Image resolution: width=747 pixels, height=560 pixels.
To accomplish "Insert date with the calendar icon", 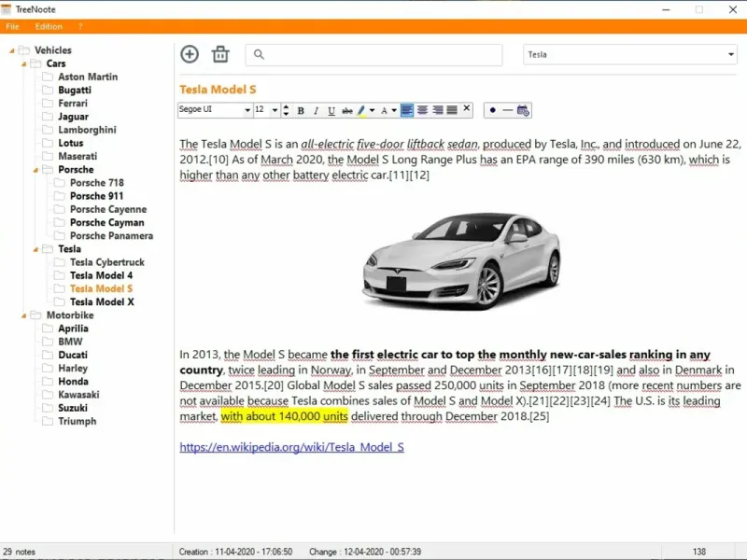I will coord(523,110).
